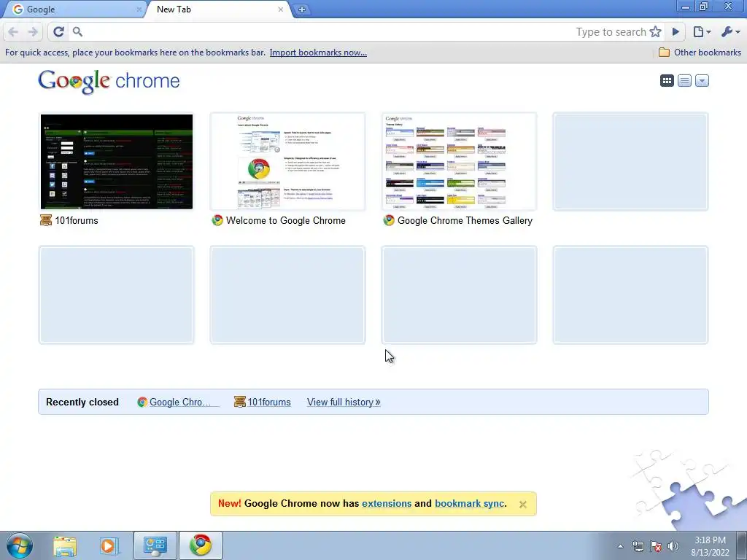Click the Chrome icon in taskbar
Screen dimensions: 747x560
[201, 545]
